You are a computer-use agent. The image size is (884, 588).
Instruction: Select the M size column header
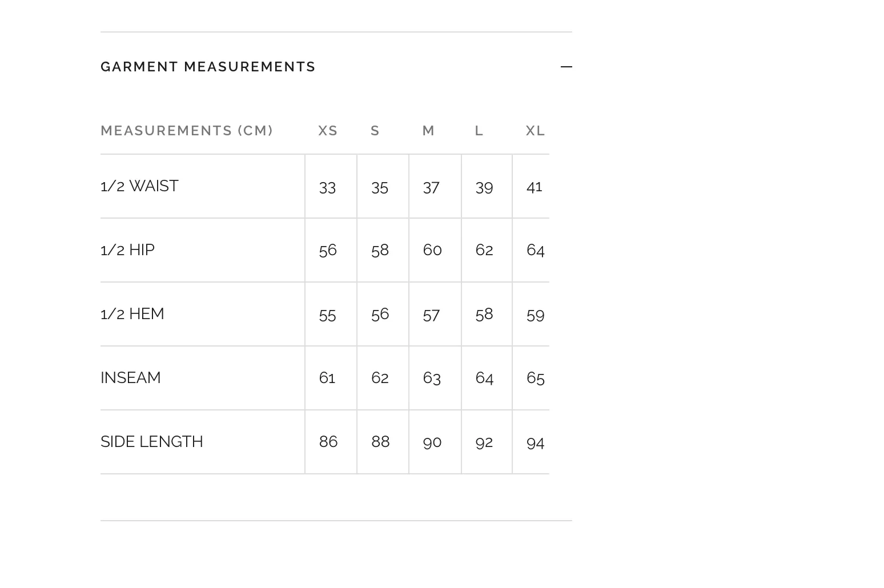click(428, 131)
